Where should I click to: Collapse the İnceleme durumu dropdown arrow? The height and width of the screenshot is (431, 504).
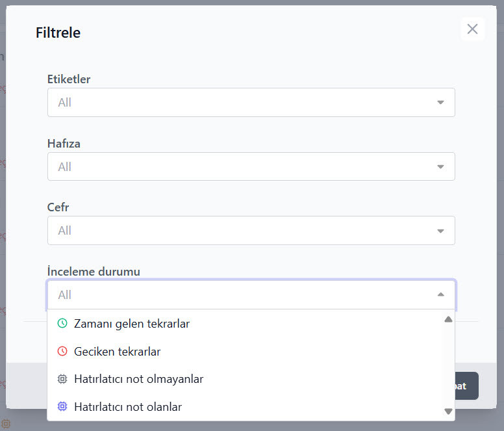point(440,295)
